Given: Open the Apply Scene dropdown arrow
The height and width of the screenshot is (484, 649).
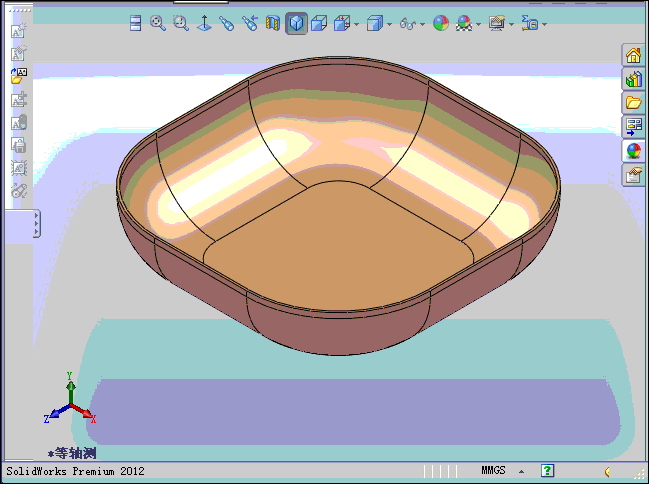Looking at the screenshot, I should (x=478, y=24).
